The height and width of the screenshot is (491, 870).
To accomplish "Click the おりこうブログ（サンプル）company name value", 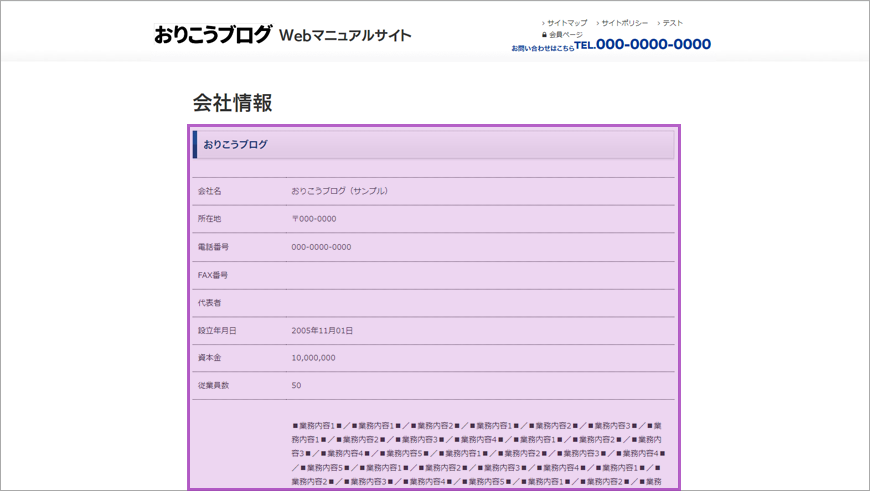I will (x=339, y=191).
